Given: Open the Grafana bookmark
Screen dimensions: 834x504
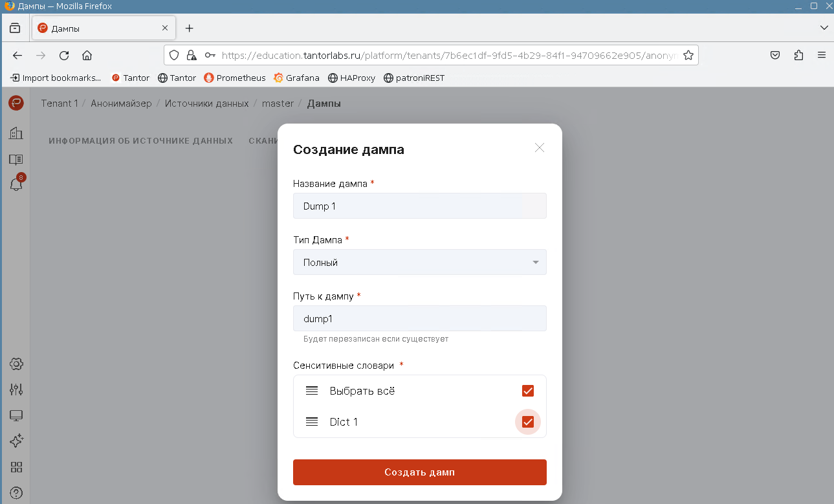Looking at the screenshot, I should tap(297, 78).
